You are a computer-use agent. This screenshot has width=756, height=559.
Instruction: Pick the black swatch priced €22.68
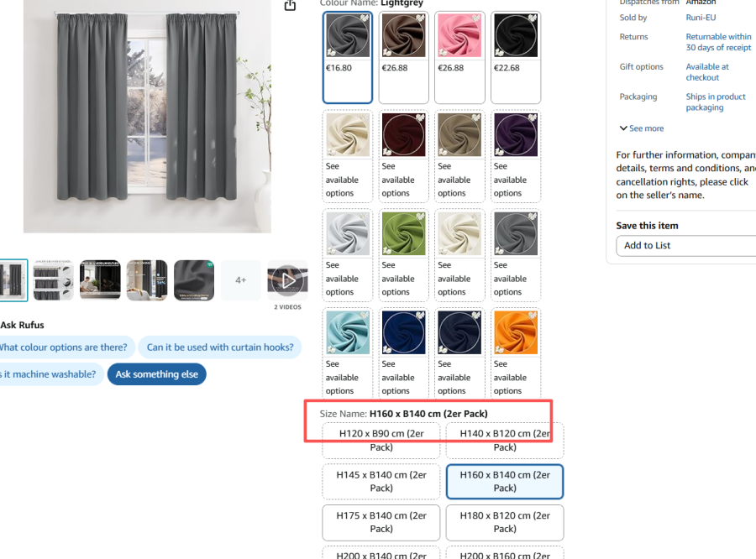click(x=516, y=57)
